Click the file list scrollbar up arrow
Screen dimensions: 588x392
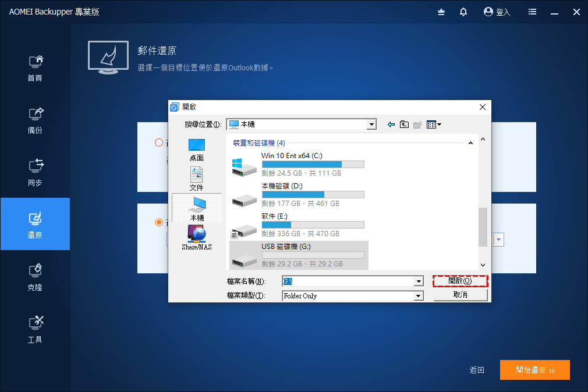click(x=483, y=139)
